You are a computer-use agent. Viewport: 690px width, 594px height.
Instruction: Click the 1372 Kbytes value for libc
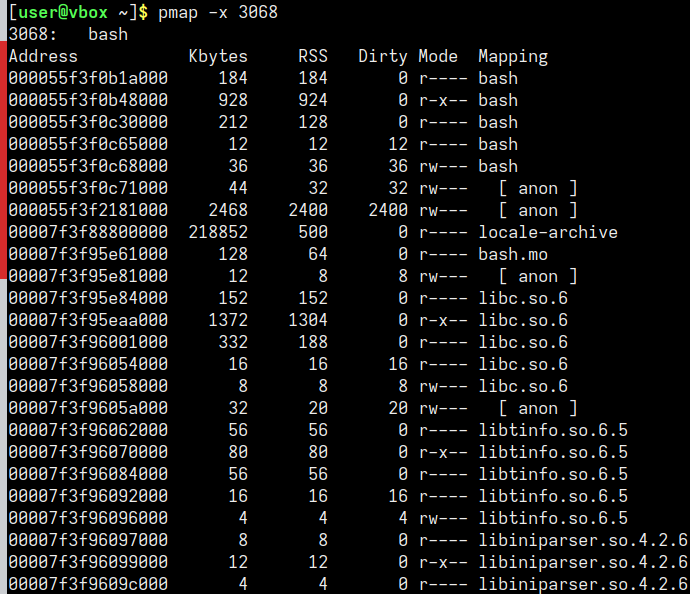tap(228, 320)
